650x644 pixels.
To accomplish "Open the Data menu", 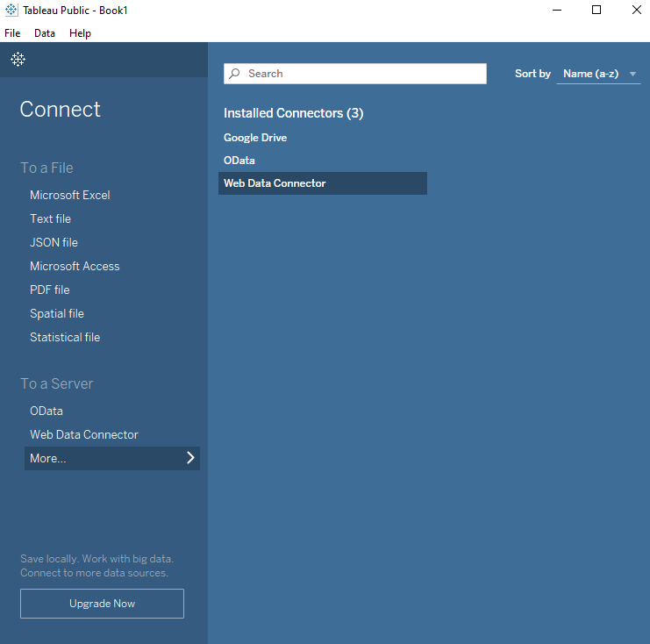I will 45,33.
